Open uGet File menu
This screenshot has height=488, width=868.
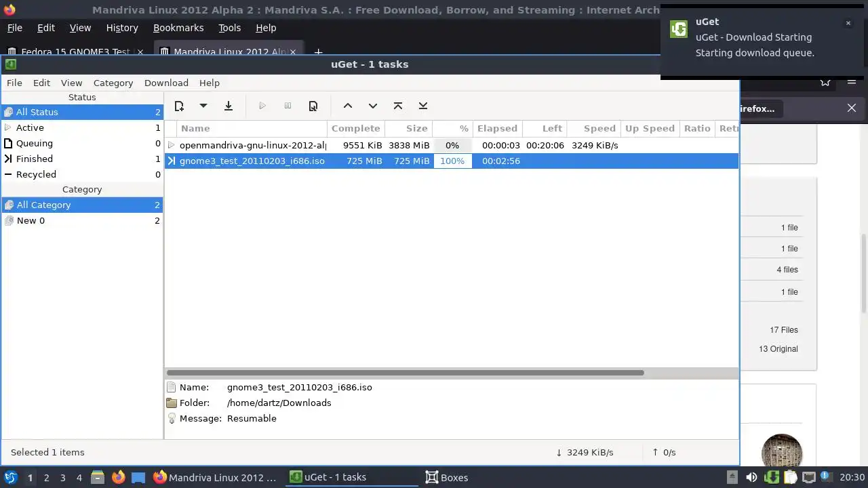[x=14, y=83]
